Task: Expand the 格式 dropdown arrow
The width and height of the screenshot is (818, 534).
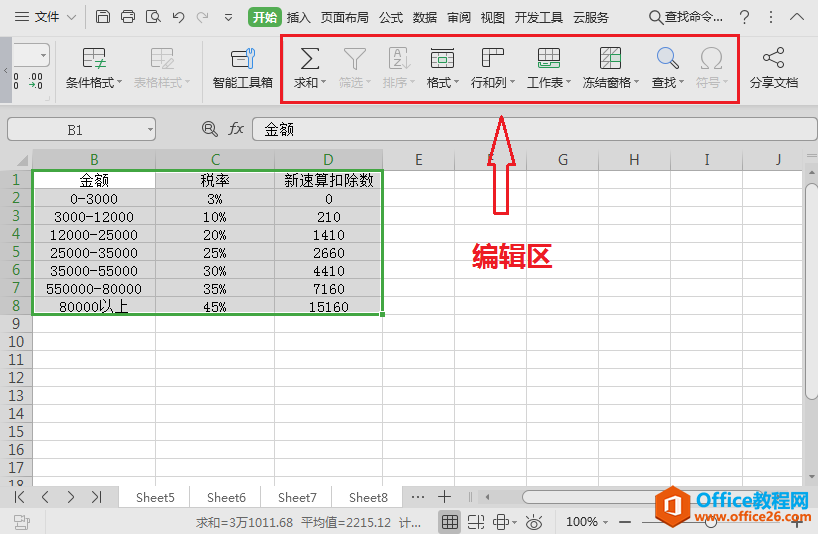Action: (456, 82)
